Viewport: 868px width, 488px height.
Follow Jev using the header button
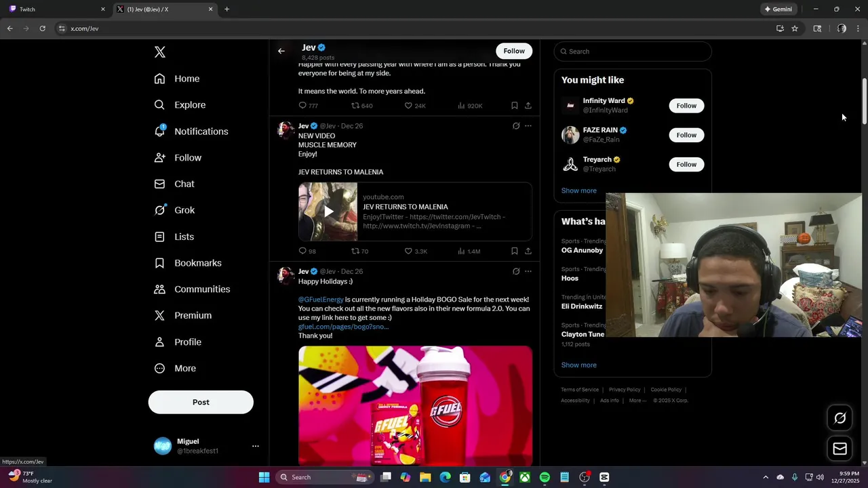pyautogui.click(x=514, y=51)
